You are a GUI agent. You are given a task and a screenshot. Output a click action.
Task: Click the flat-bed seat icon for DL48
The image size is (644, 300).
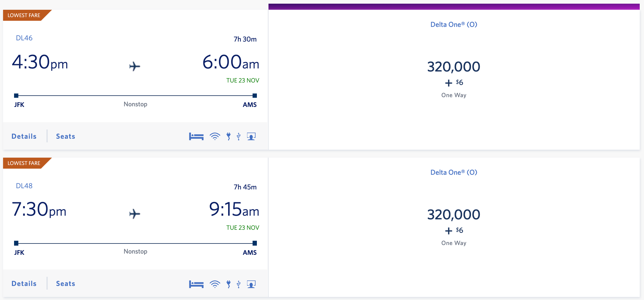196,284
